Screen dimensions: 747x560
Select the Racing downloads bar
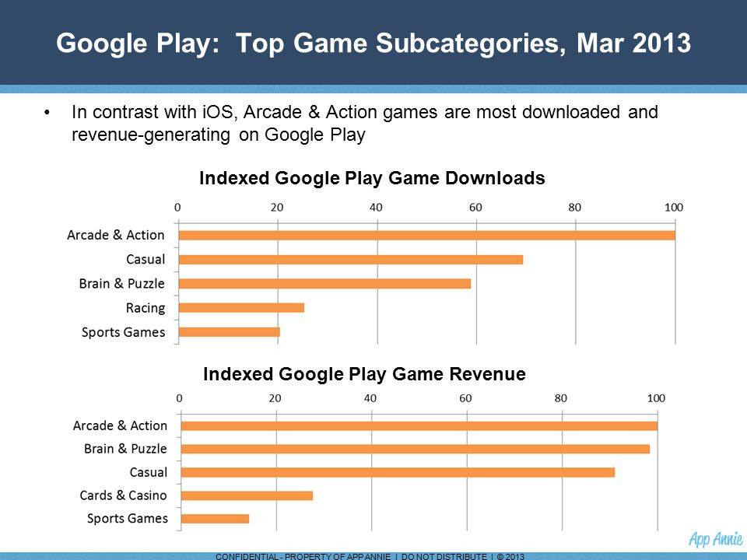coord(241,308)
